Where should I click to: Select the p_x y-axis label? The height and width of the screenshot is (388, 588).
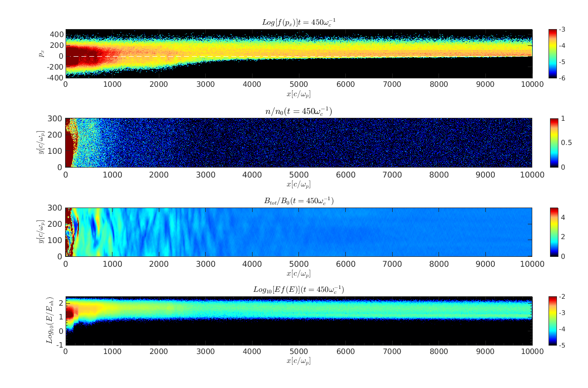pos(41,54)
